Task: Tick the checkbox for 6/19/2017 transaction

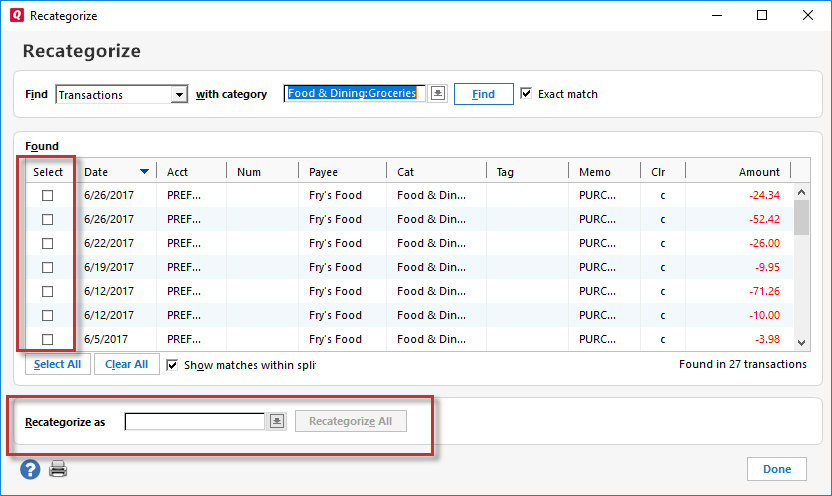Action: [x=47, y=267]
